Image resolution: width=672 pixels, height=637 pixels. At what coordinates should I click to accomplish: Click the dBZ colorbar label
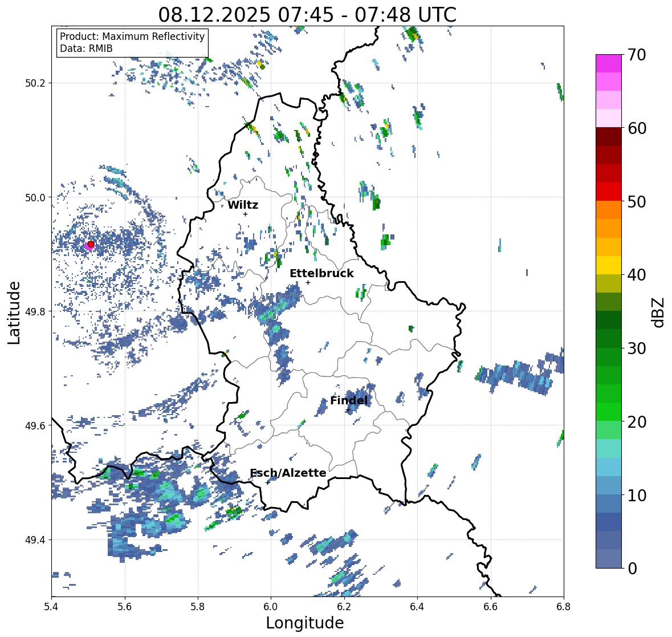[658, 313]
